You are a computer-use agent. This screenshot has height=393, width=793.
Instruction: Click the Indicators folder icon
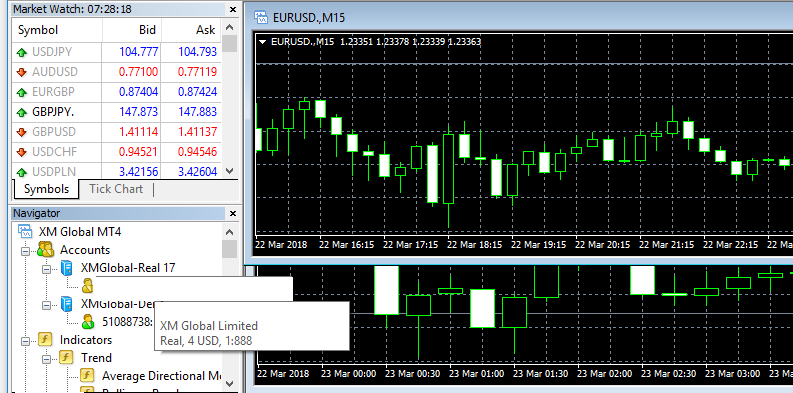(45, 340)
